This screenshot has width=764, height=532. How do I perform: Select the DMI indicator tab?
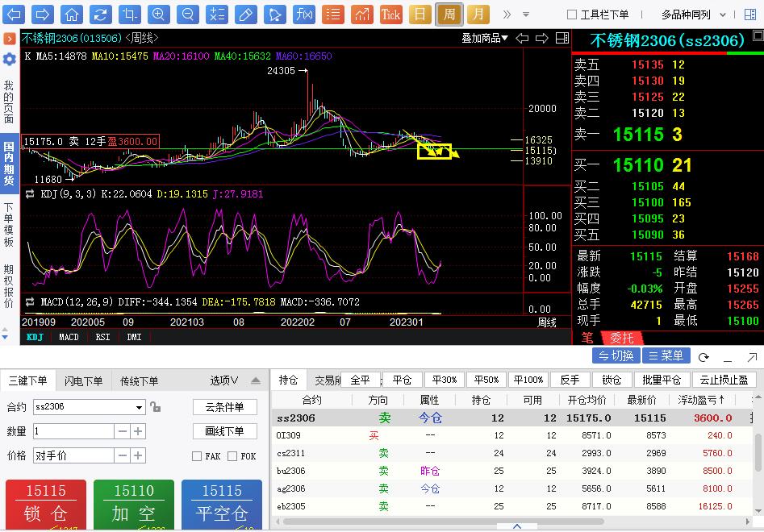(134, 337)
